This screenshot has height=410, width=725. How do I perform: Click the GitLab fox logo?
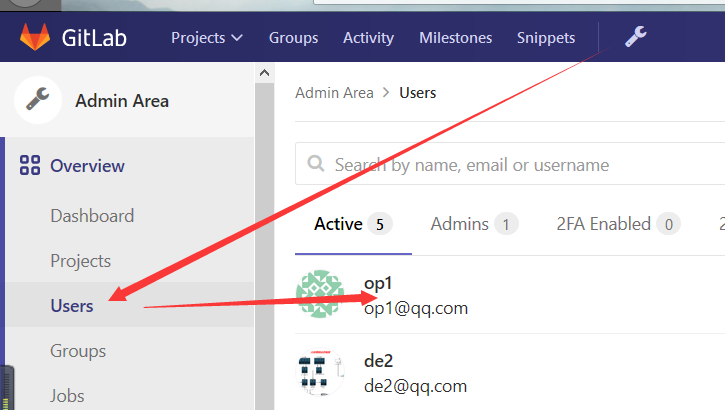click(x=35, y=37)
